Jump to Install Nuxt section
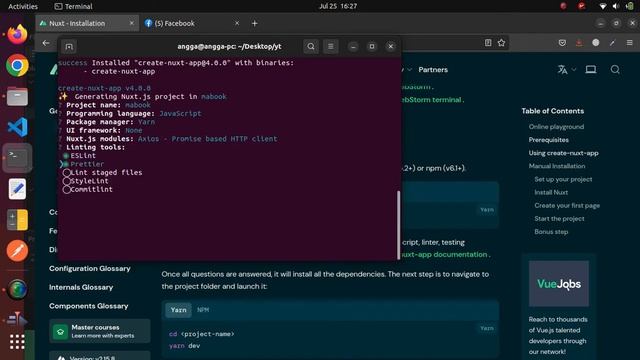Screen dimensions: 640x360 [551, 192]
